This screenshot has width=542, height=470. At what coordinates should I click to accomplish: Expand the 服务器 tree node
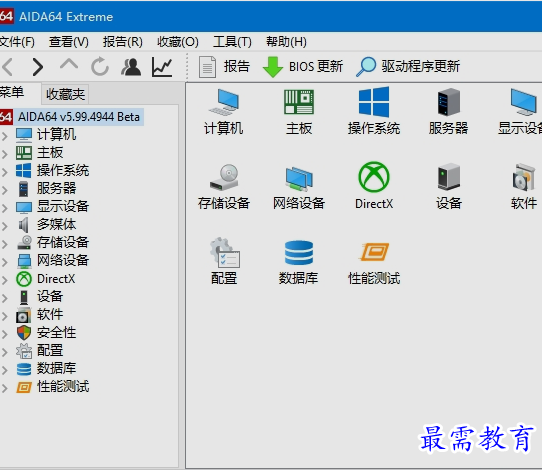[x=4, y=190]
